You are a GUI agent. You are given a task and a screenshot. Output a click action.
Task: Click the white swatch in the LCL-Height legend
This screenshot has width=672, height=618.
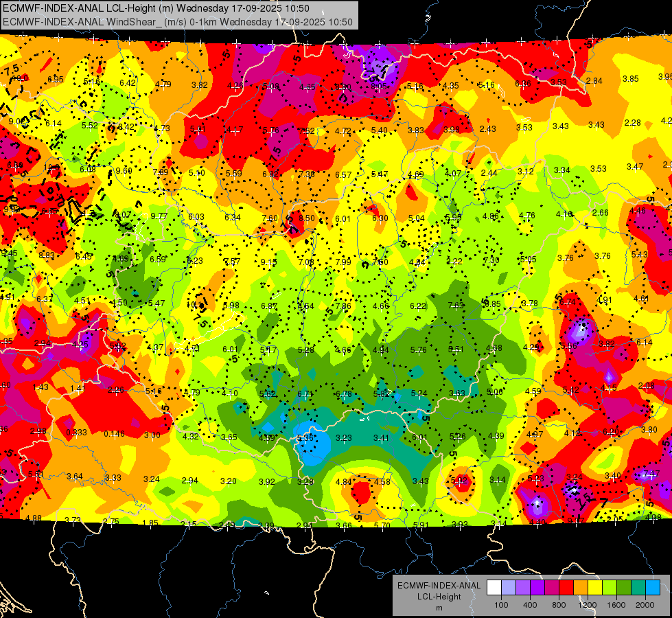pyautogui.click(x=494, y=588)
